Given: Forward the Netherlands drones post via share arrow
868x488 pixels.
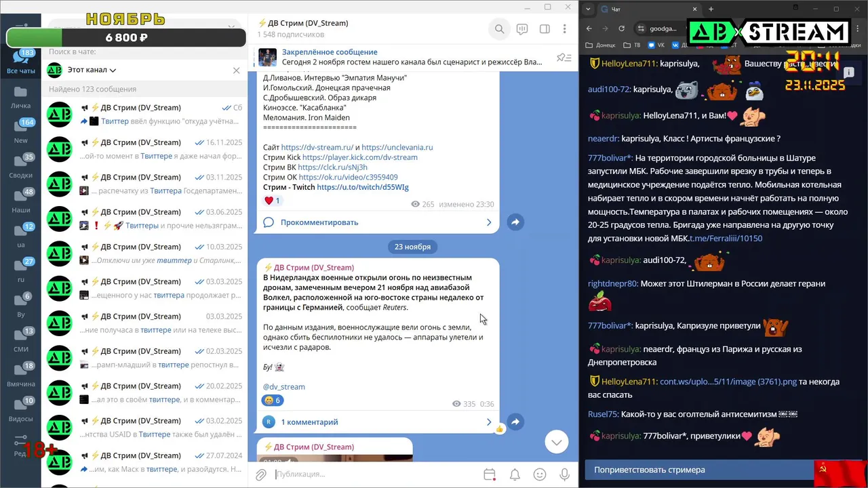Looking at the screenshot, I should tap(515, 422).
